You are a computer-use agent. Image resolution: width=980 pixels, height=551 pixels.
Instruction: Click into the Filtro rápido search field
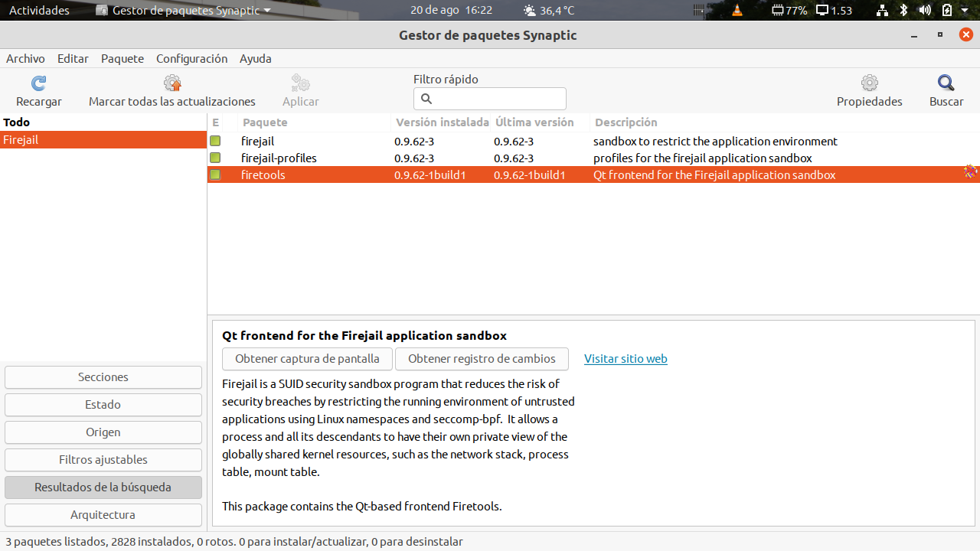click(x=490, y=99)
